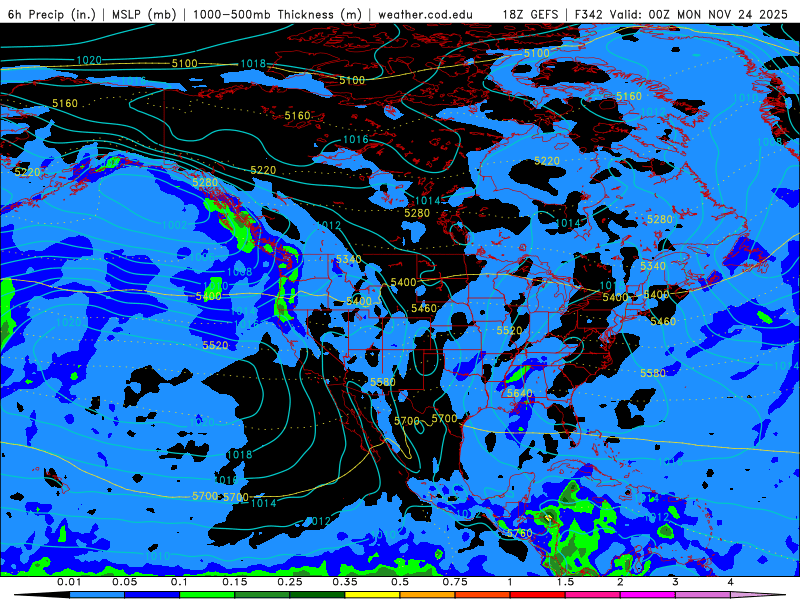Viewport: 800px width, 600px height.
Task: Click the '5460' label off the Northeast coast
Action: 663,321
